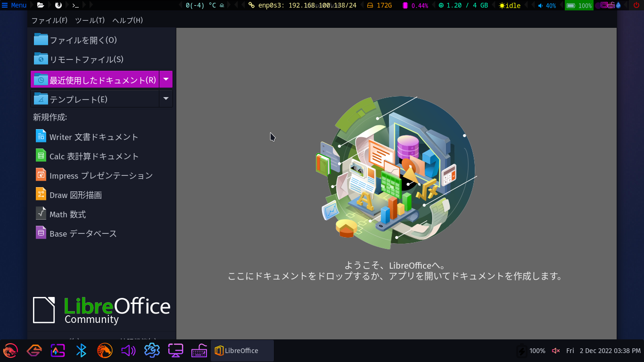
Task: Create a new Draw 図形描画
Action: 101,195
